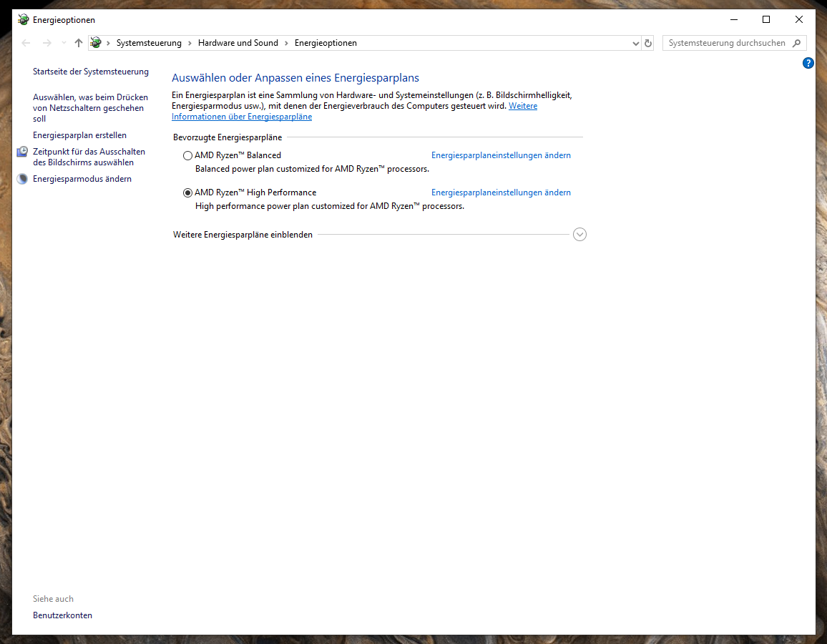The width and height of the screenshot is (827, 644).
Task: Go to Hardware und Sound breadcrumb
Action: point(238,43)
